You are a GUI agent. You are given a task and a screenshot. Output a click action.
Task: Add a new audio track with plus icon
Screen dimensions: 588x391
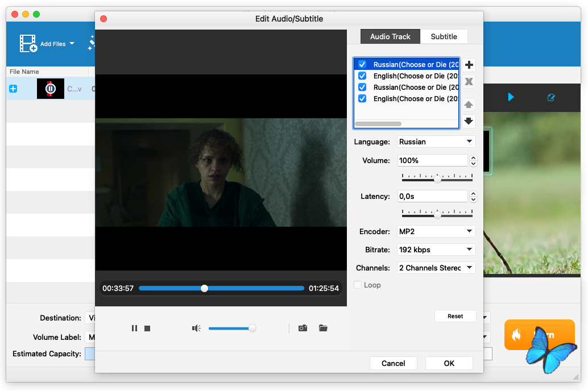tap(469, 65)
